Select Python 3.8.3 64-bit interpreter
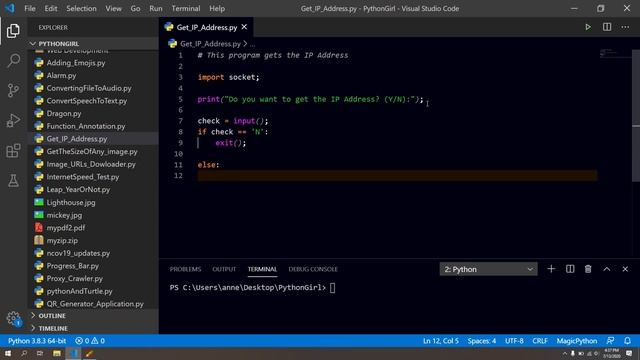Image resolution: width=640 pixels, height=360 pixels. [x=37, y=340]
